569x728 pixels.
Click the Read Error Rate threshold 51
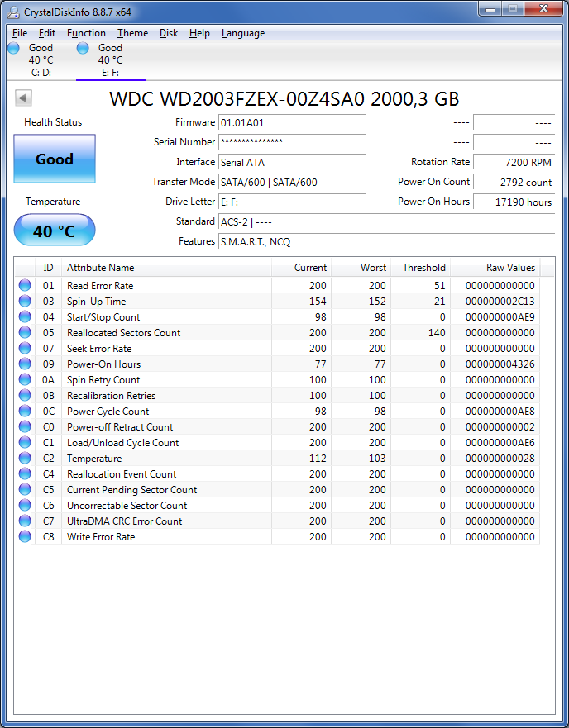439,286
